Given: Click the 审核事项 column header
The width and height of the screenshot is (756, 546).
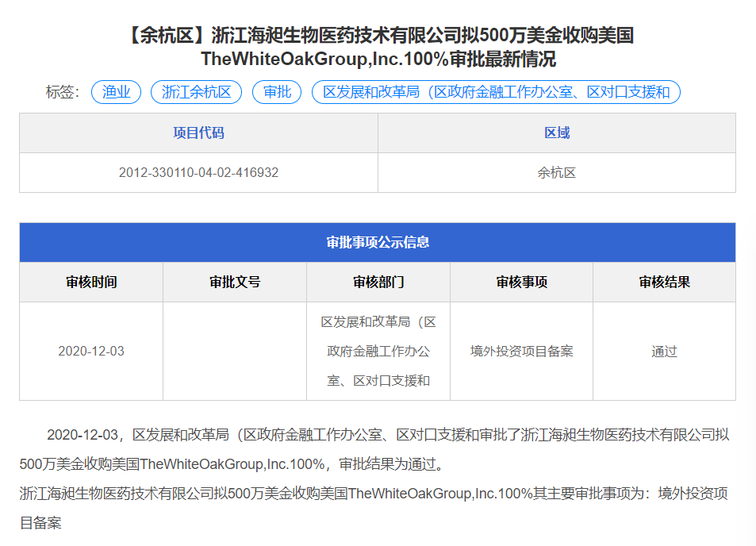Looking at the screenshot, I should coord(522,283).
